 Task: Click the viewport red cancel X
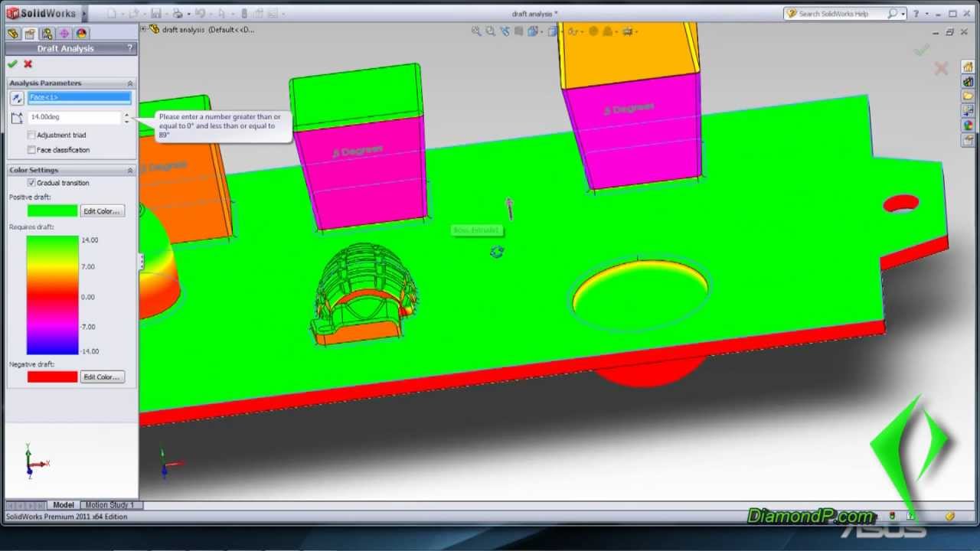coord(941,68)
